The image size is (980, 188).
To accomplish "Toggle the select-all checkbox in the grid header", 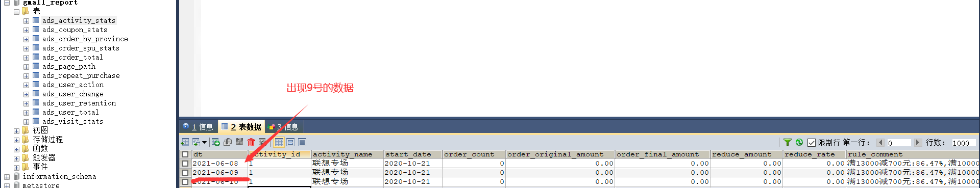I will [x=185, y=154].
